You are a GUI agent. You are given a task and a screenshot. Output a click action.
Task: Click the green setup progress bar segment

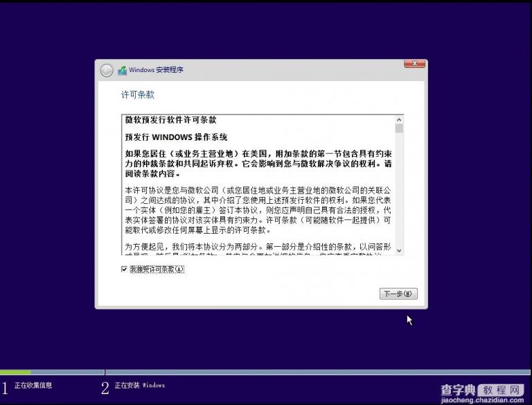[x=15, y=372]
